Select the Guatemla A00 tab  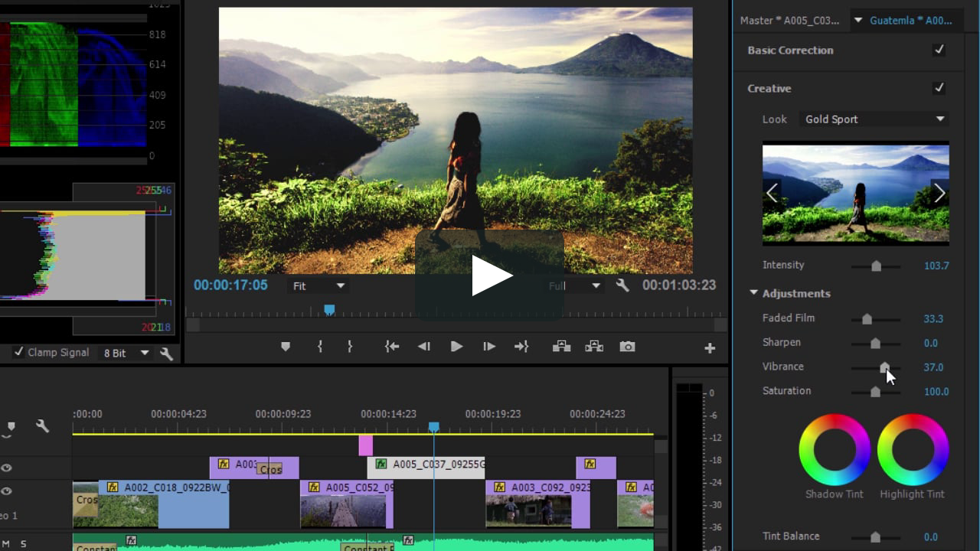click(910, 21)
